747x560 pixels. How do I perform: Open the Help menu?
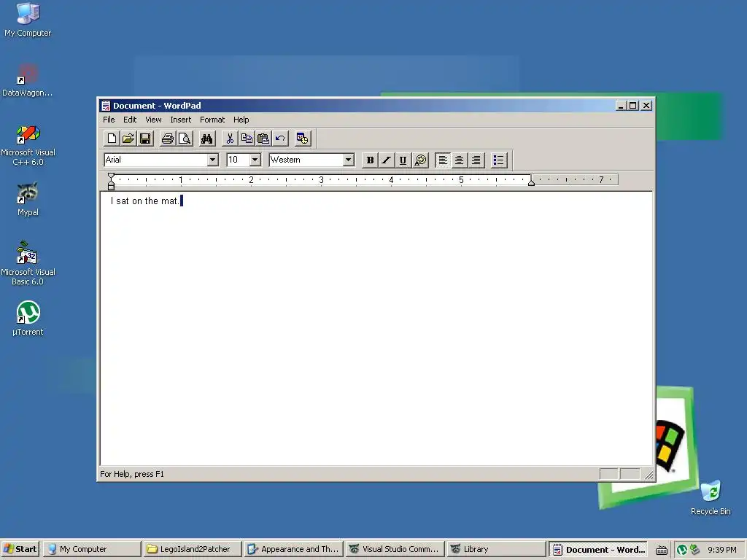click(241, 120)
